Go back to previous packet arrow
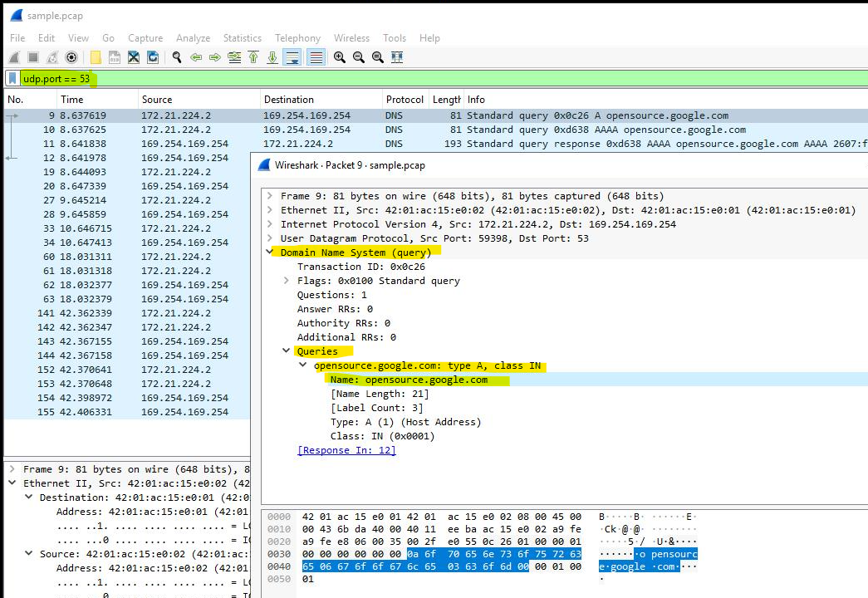This screenshot has height=598, width=868. point(196,57)
